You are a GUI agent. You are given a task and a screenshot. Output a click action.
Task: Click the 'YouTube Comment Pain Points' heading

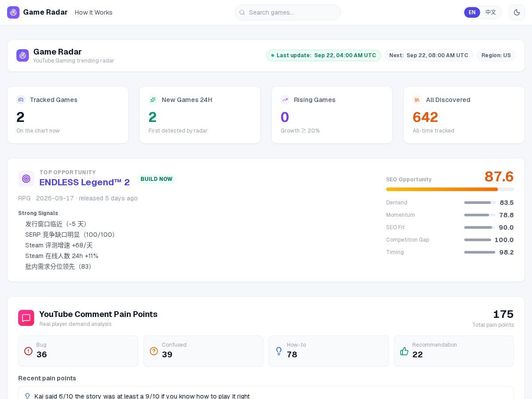pyautogui.click(x=98, y=314)
